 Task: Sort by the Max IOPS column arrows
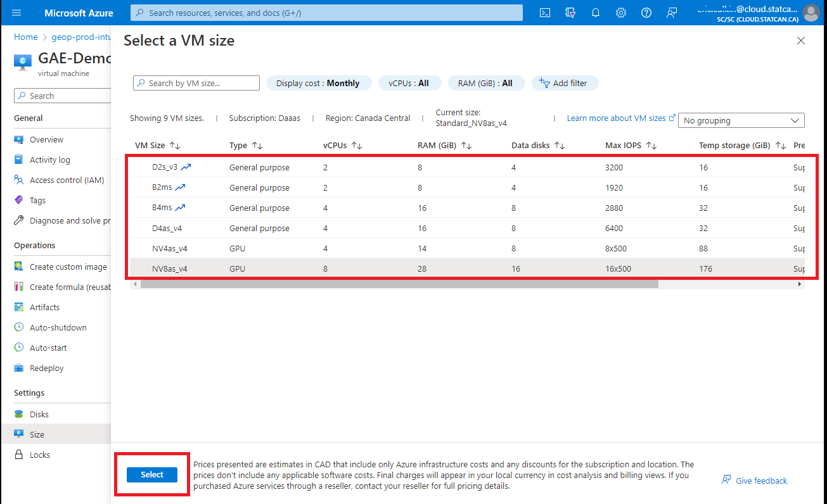[x=650, y=146]
